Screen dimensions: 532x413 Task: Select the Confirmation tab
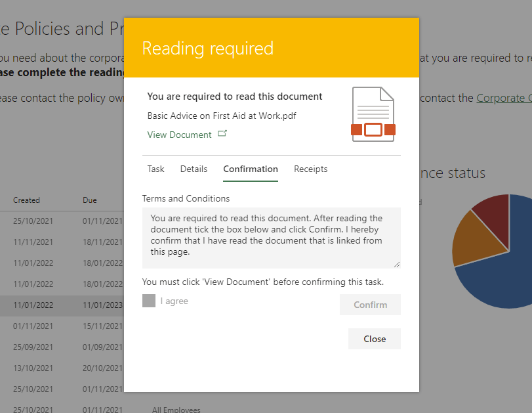(250, 169)
